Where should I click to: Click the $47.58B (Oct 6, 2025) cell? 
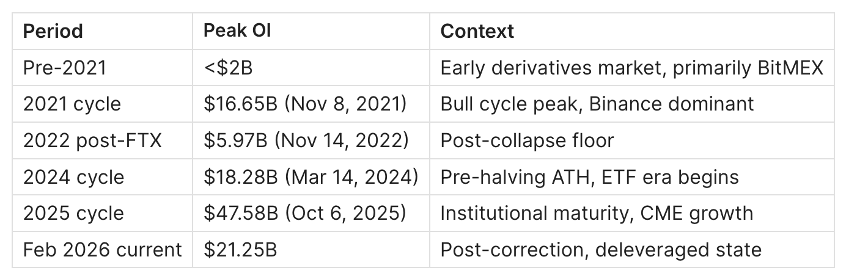305,213
